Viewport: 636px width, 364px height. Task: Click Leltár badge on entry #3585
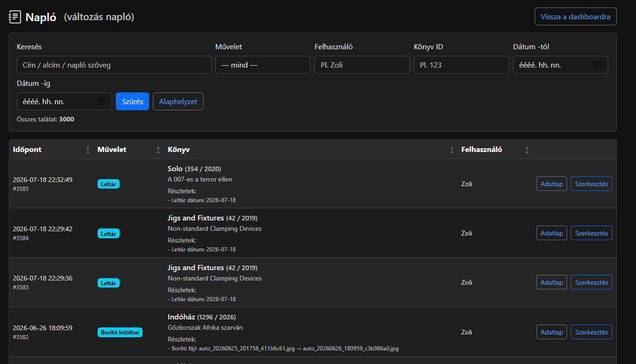pos(108,184)
